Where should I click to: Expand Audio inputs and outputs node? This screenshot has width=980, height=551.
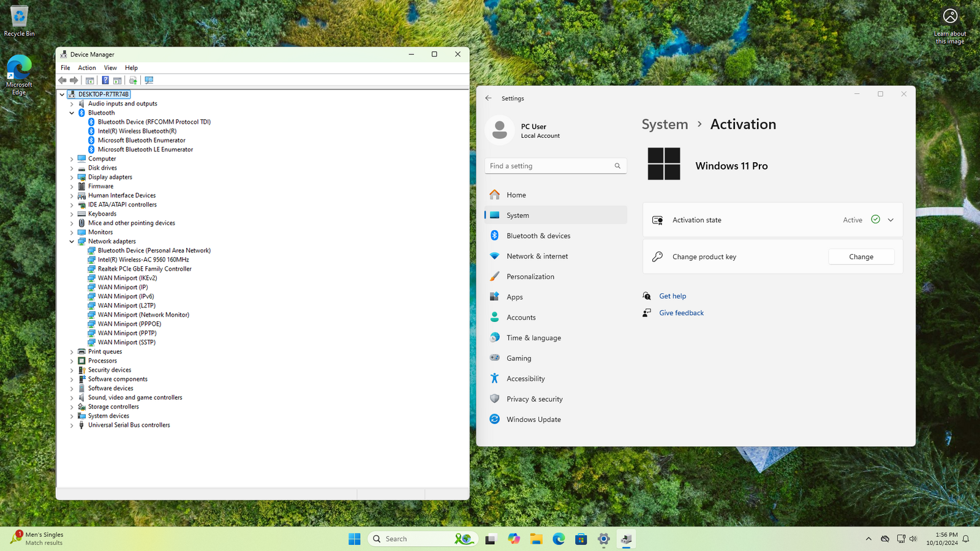coord(72,103)
